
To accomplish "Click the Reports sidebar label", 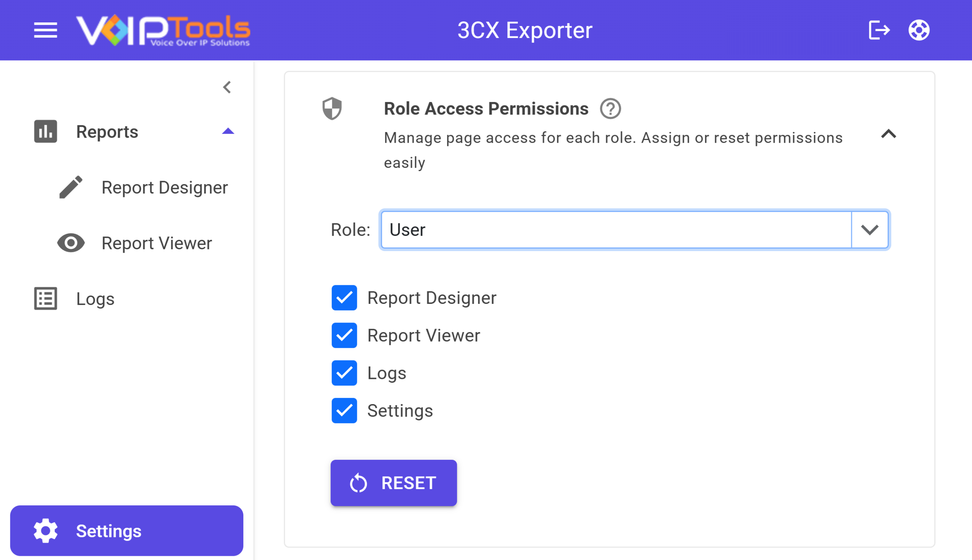I will click(x=107, y=132).
